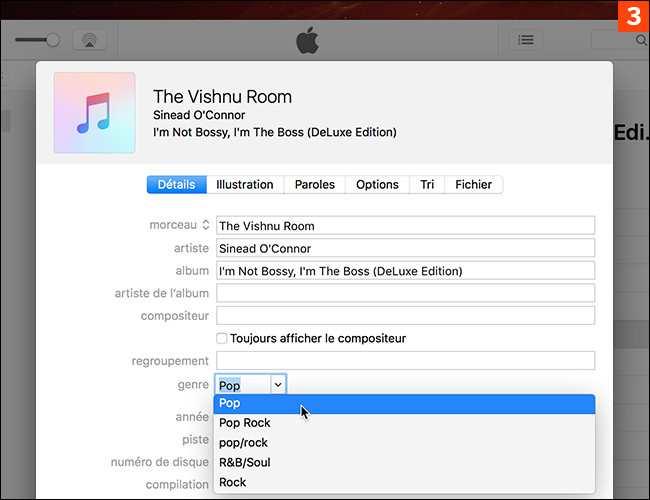Go to the Tri tab
Viewport: 650px width, 500px height.
(x=427, y=185)
